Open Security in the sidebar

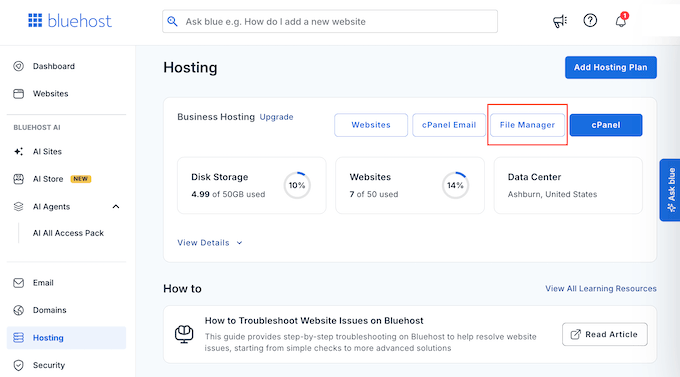pos(49,365)
